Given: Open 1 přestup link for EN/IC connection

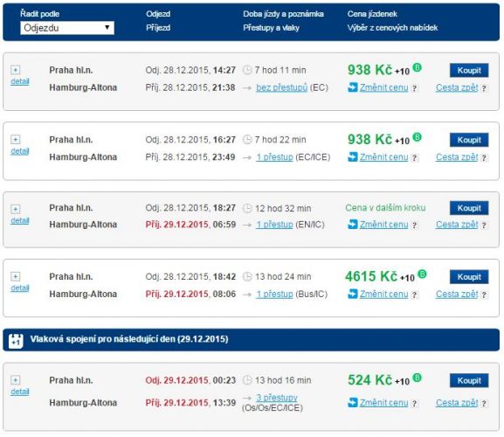Looking at the screenshot, I should pyautogui.click(x=274, y=225).
